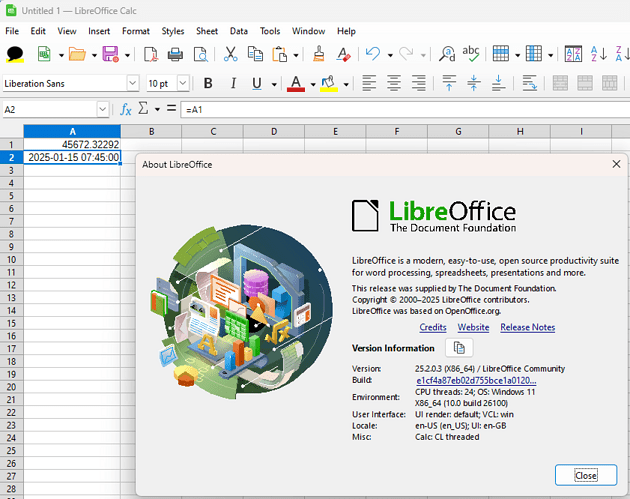The image size is (630, 499).
Task: Align cell content to the bottom
Action: click(x=498, y=83)
